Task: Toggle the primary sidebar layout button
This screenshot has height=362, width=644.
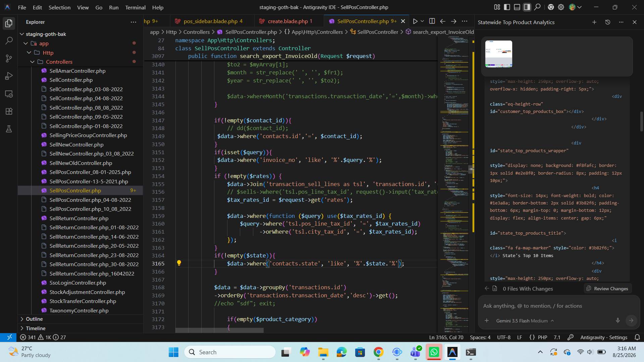Action: (x=507, y=7)
